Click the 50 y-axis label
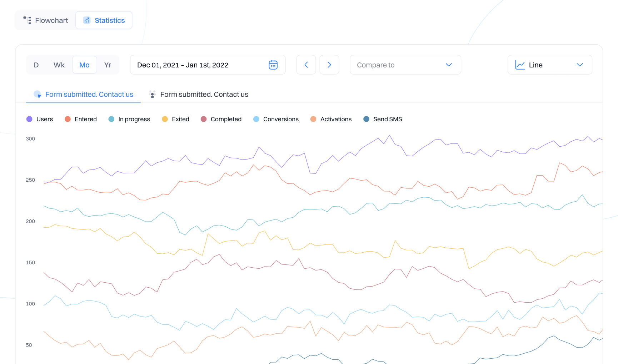This screenshot has height=364, width=618. pyautogui.click(x=29, y=345)
